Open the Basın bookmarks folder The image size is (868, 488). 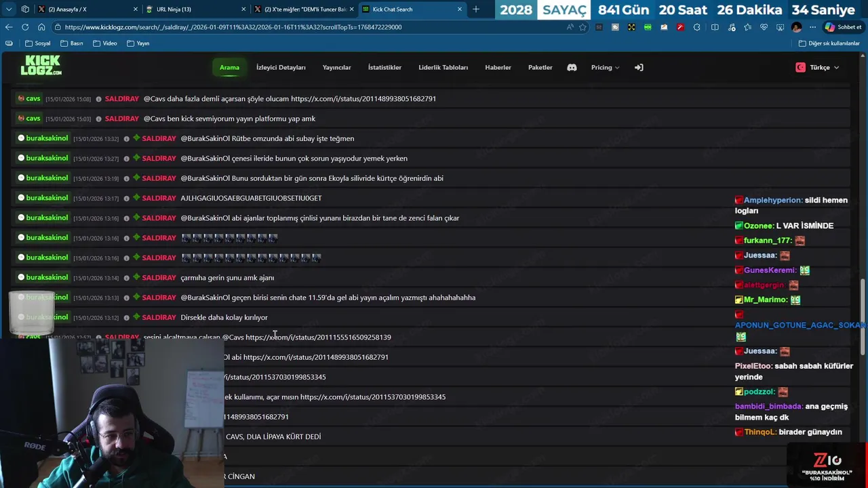(72, 43)
